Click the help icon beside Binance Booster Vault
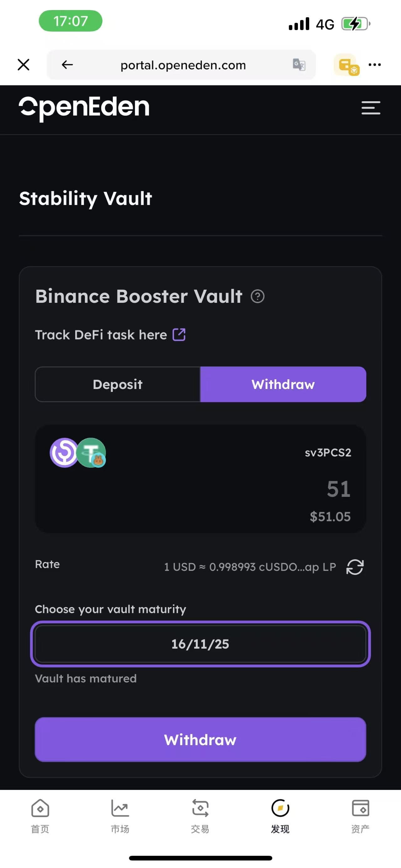The image size is (401, 868). pyautogui.click(x=258, y=297)
